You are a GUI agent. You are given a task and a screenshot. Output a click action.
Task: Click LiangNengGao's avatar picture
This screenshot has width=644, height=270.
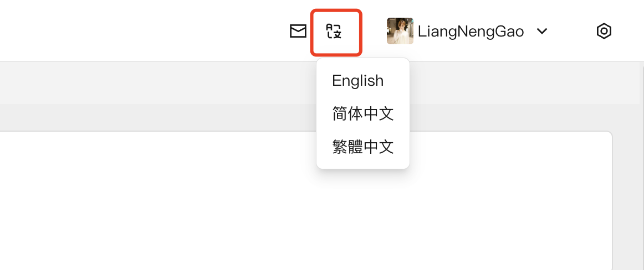tap(400, 32)
